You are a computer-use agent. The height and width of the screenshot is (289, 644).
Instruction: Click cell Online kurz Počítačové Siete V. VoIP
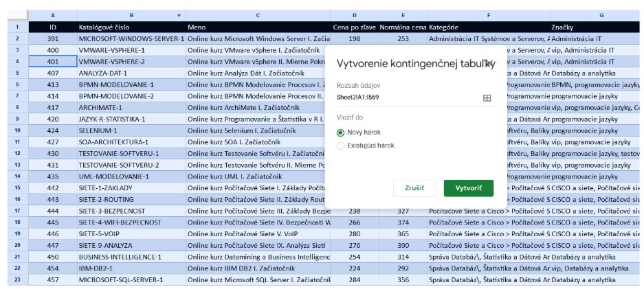coord(258,234)
